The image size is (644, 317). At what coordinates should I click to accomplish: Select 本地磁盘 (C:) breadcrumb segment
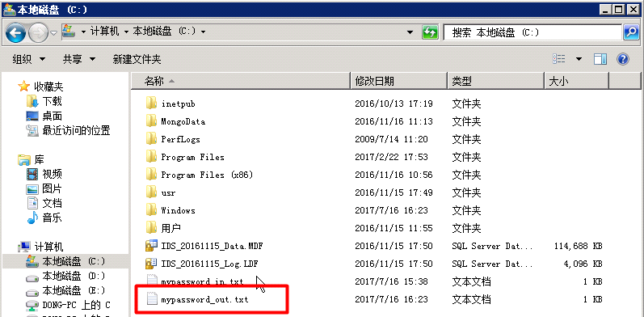164,32
